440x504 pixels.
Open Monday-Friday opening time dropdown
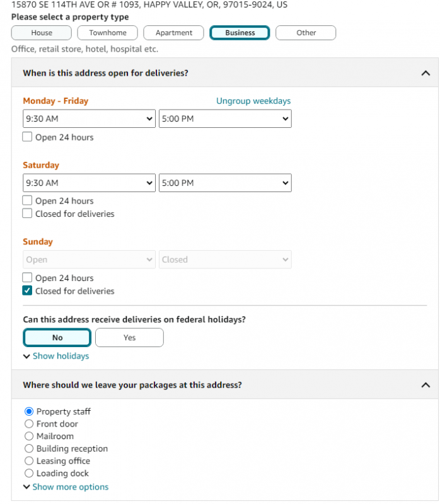[89, 118]
